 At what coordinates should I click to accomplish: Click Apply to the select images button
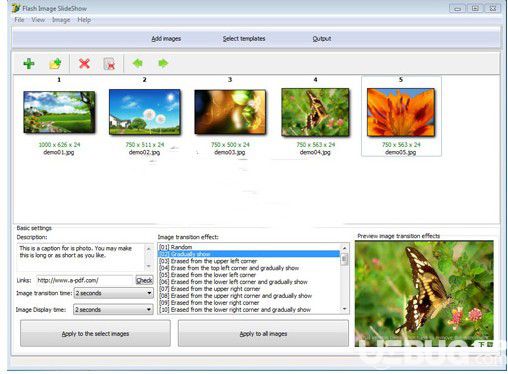(95, 333)
